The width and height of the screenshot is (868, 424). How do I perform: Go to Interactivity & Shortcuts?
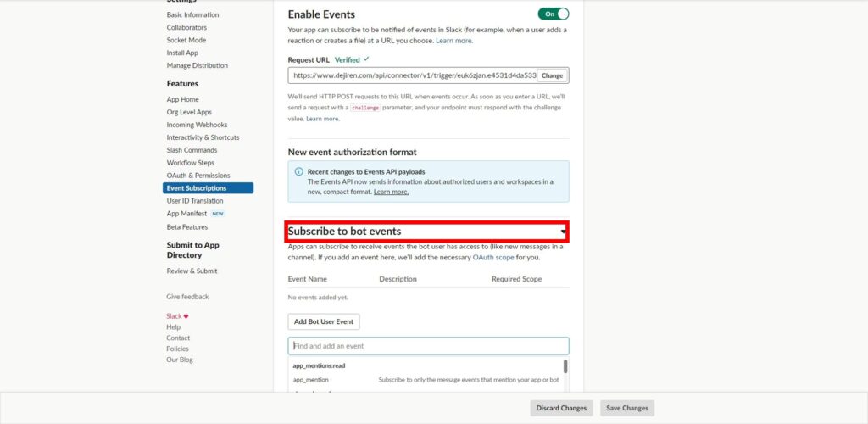(x=203, y=137)
